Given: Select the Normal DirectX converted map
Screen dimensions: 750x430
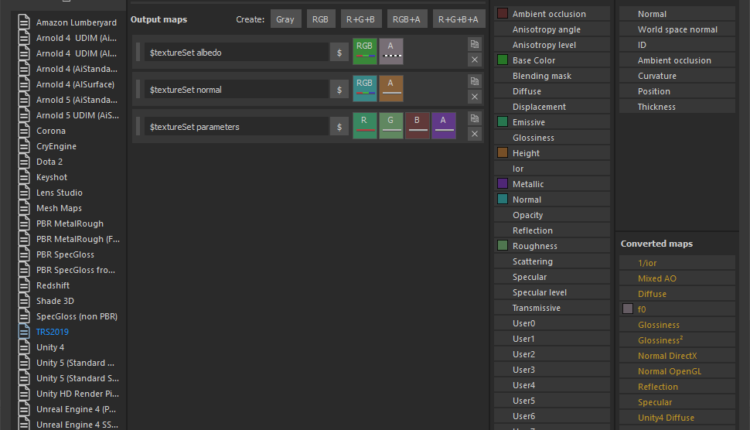Looking at the screenshot, I should tap(677, 356).
